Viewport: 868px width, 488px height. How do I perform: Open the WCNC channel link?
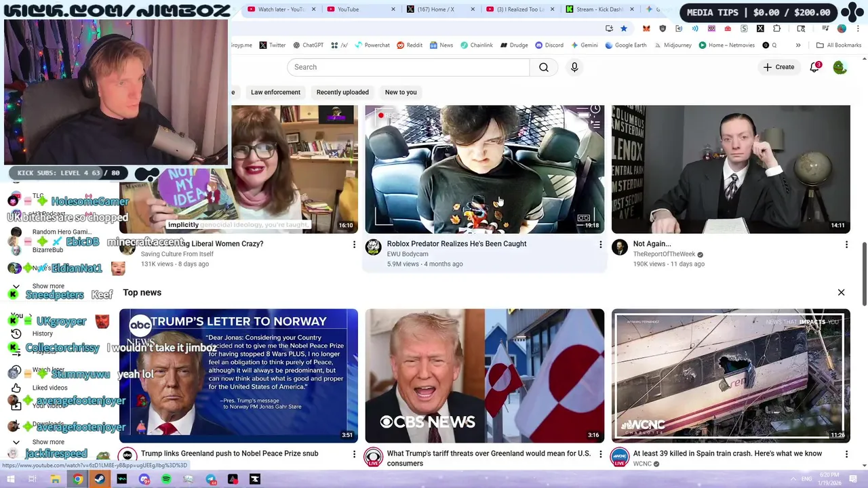coord(642,464)
